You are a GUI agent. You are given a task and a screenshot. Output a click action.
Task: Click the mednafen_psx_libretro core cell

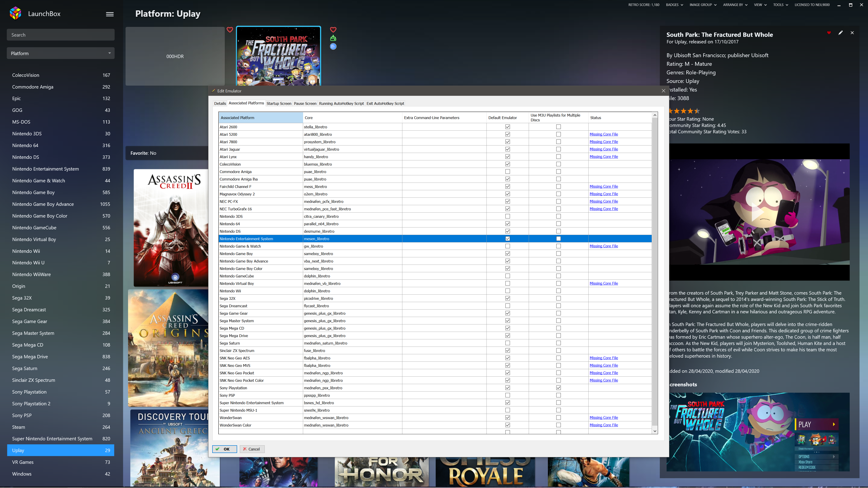352,388
